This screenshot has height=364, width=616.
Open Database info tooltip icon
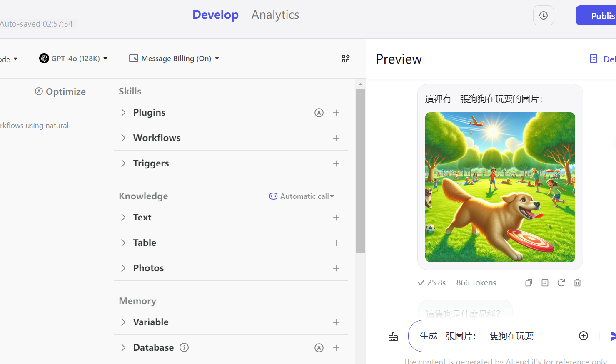tap(184, 347)
